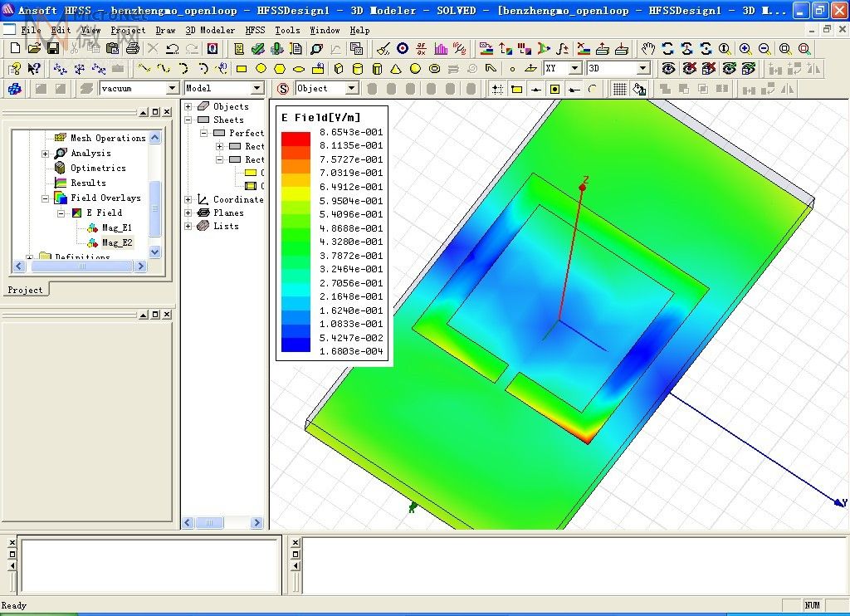This screenshot has height=616, width=850.
Task: Toggle snap to edge center icon
Action: [535, 89]
